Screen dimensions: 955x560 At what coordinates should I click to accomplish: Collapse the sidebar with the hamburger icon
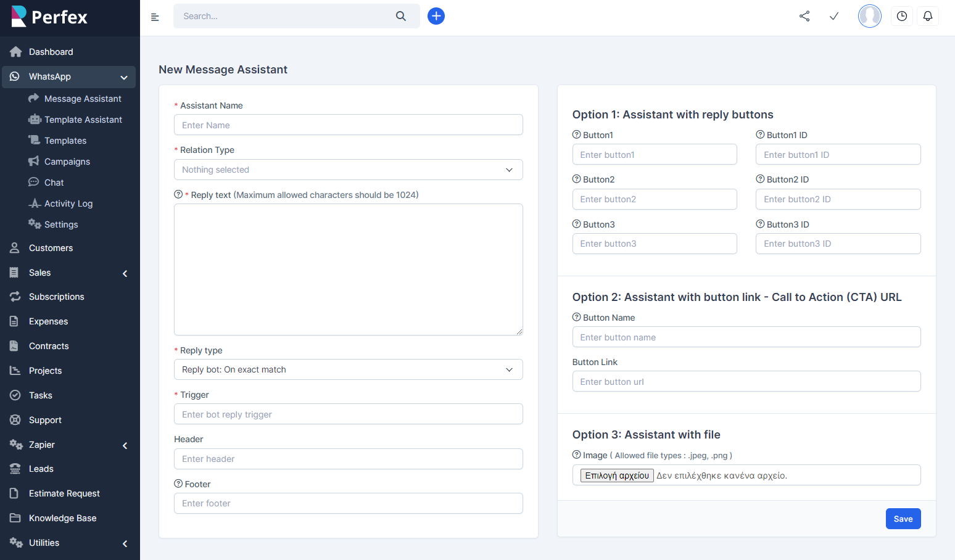point(155,17)
